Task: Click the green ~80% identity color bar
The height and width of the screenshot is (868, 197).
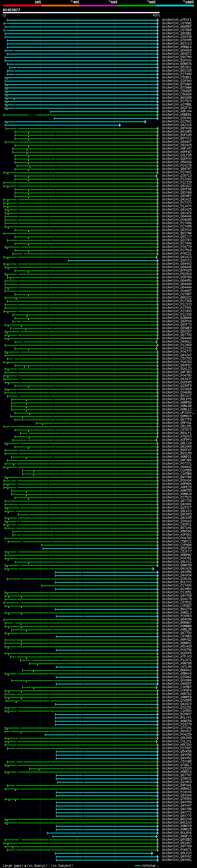Action: click(x=137, y=6)
